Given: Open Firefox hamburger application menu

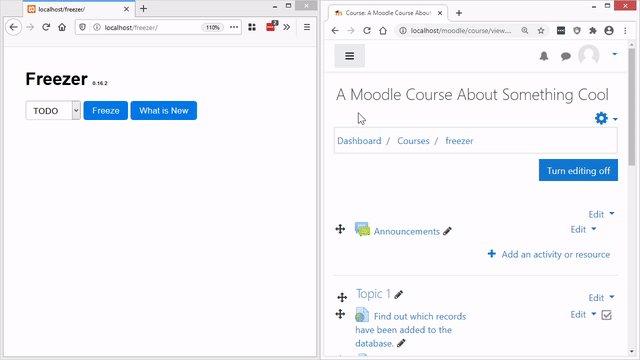Looking at the screenshot, I should 307,27.
